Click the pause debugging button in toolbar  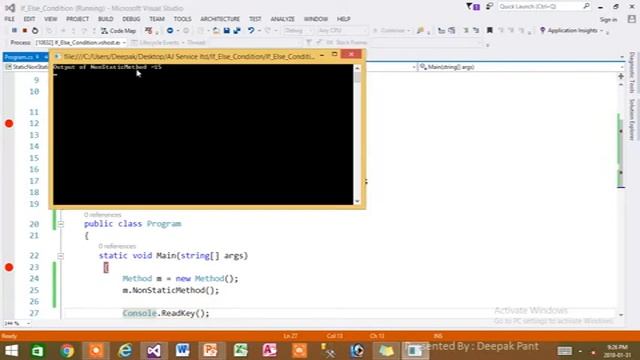14,31
